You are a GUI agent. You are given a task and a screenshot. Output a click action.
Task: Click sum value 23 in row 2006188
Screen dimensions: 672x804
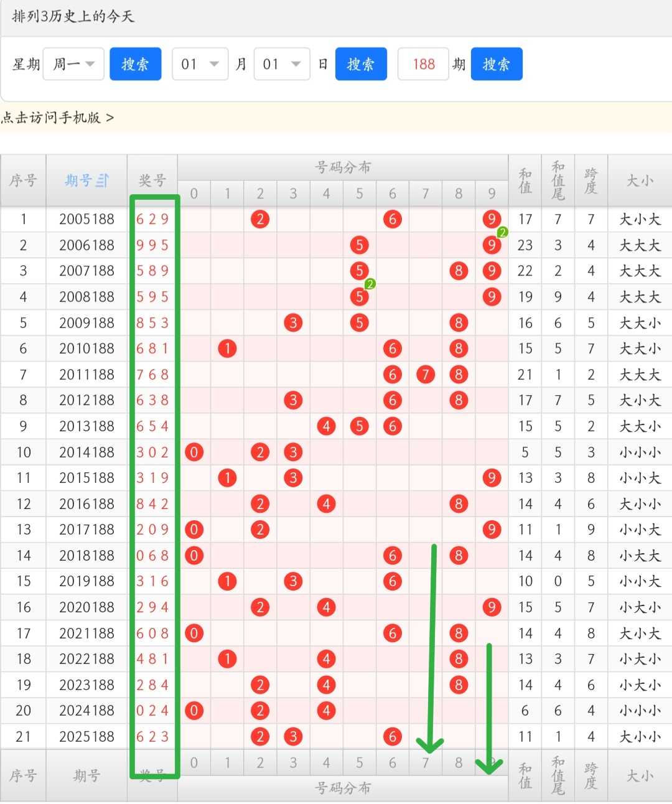pyautogui.click(x=525, y=245)
